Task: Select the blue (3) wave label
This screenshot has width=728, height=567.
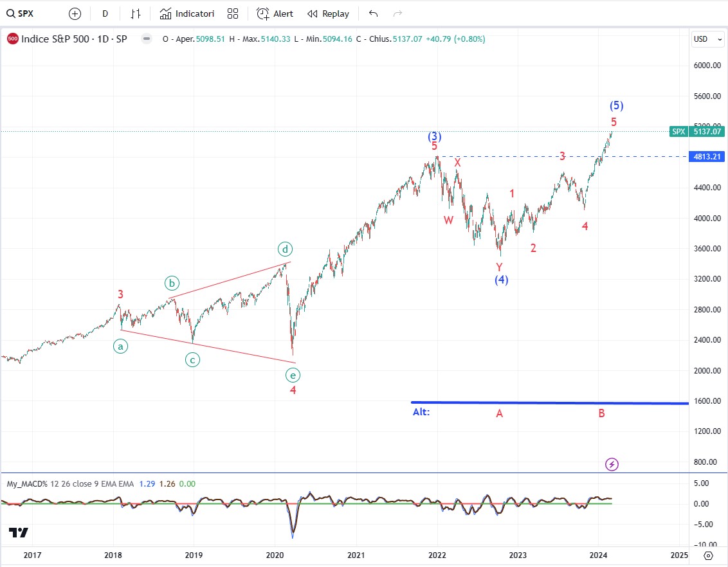Action: 435,136
